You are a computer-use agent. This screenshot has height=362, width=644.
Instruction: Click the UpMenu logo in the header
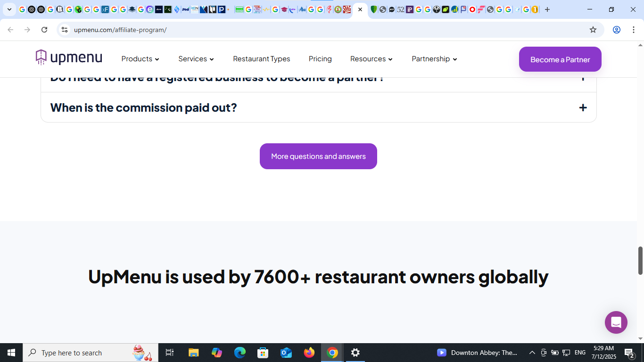point(69,58)
